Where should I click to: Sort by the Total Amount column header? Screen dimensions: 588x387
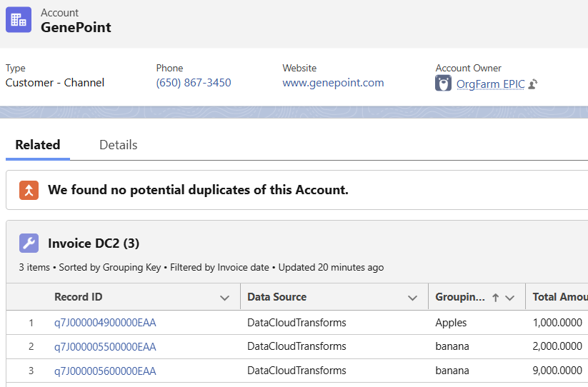click(560, 297)
